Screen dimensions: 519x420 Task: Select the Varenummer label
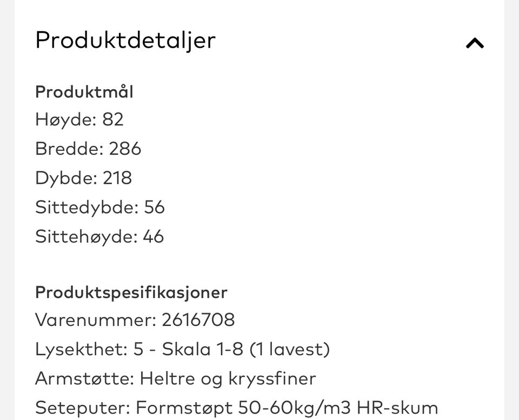[x=96, y=320]
